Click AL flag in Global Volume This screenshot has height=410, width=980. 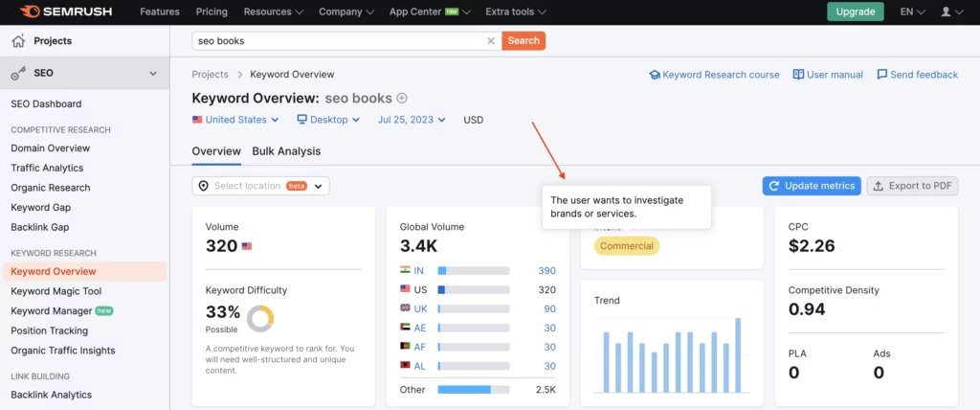(x=405, y=366)
